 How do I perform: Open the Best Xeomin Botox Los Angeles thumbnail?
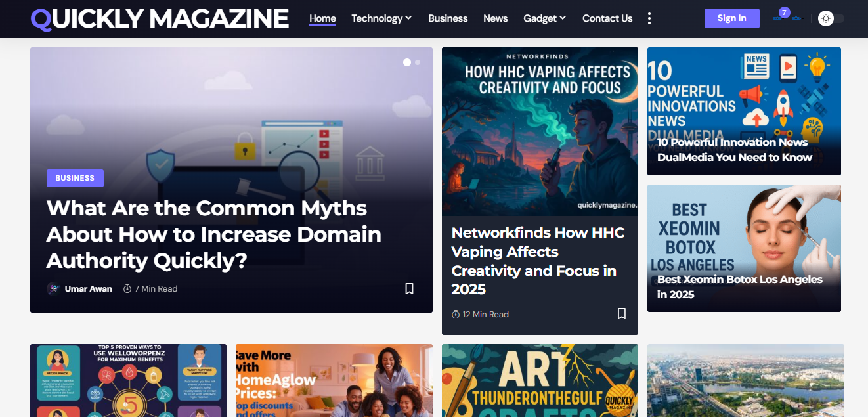point(744,248)
